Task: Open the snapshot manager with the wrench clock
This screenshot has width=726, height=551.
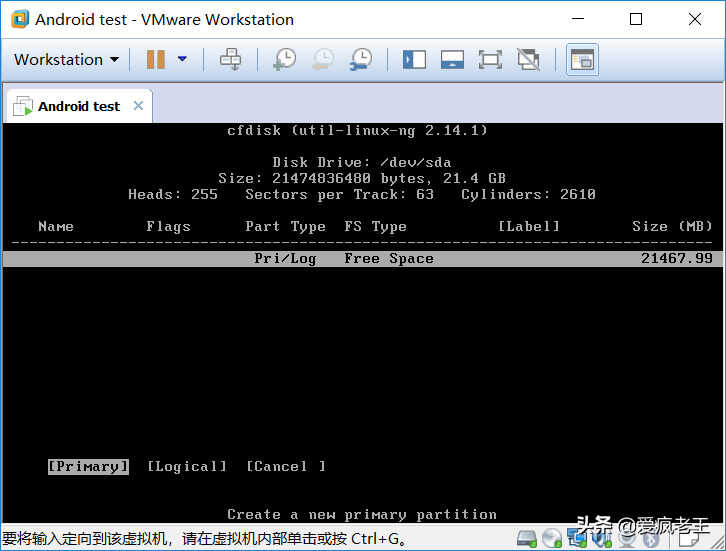Action: point(361,60)
